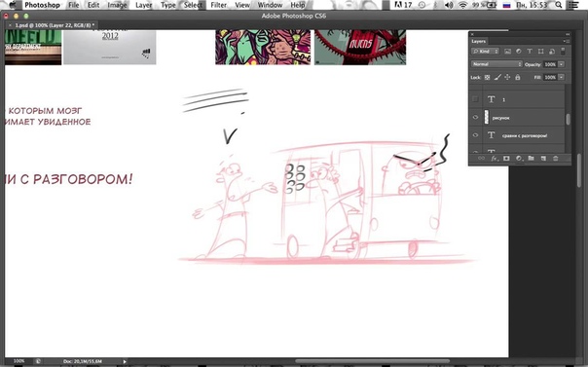Filter layers by pixel layer icon
The image size is (588, 367).
pyautogui.click(x=507, y=52)
